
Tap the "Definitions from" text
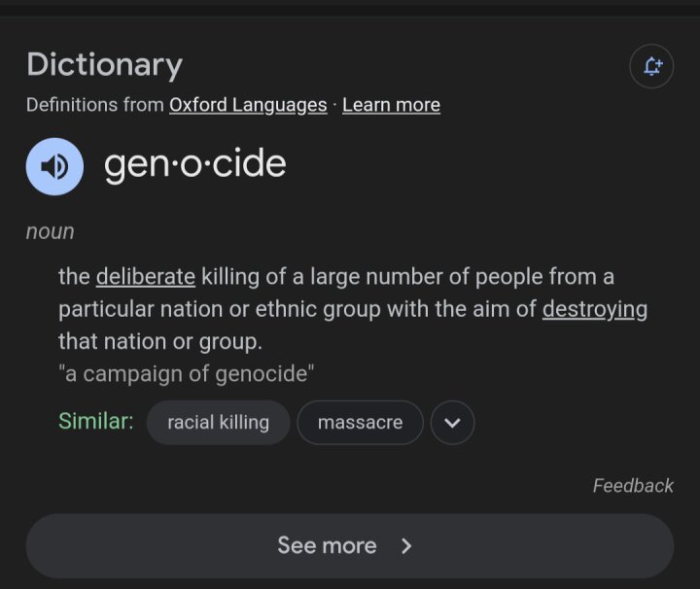95,105
